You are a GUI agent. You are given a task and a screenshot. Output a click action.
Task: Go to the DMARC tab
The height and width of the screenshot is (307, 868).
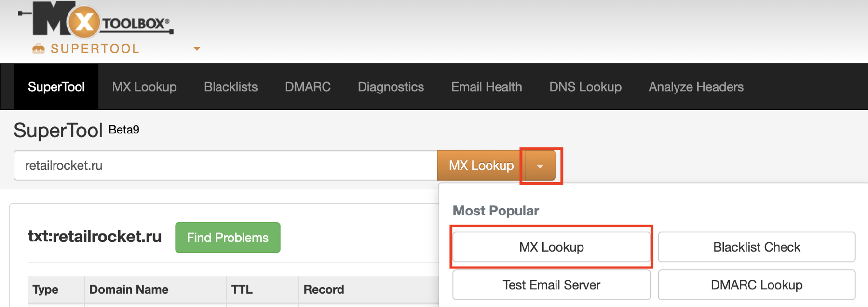[308, 87]
